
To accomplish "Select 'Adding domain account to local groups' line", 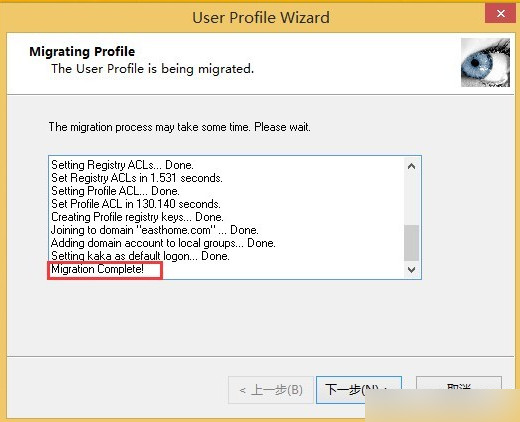I will (163, 243).
